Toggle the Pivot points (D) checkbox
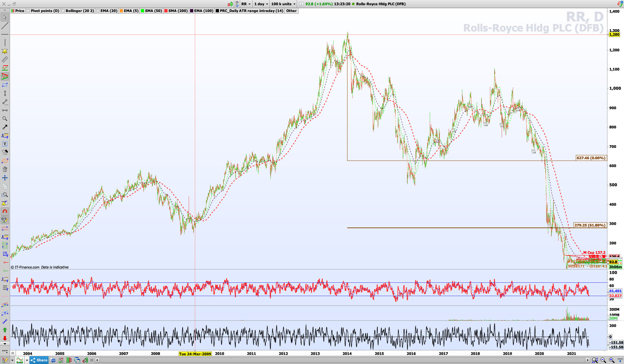624x364 pixels. click(29, 11)
